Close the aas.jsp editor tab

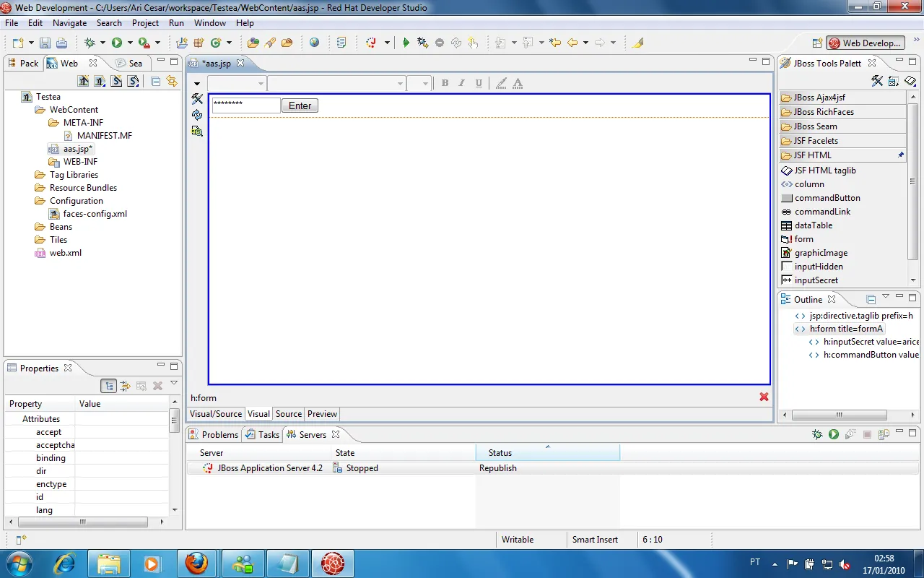coord(240,63)
